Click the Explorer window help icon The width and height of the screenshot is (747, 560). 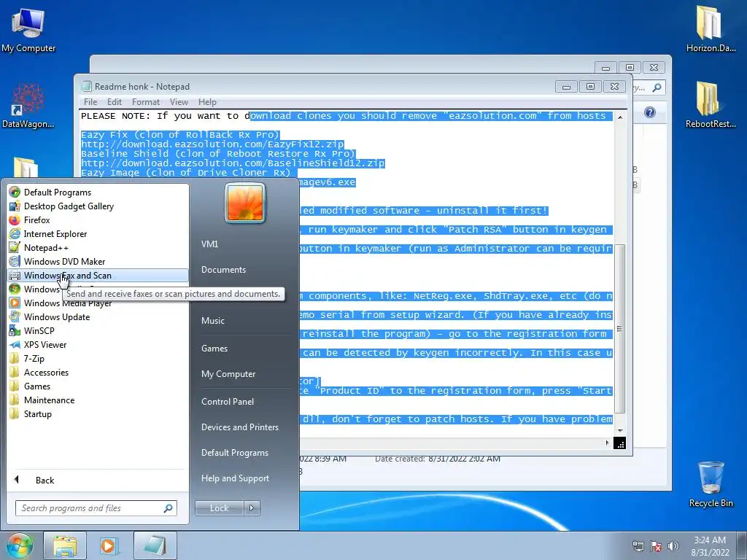pyautogui.click(x=650, y=112)
